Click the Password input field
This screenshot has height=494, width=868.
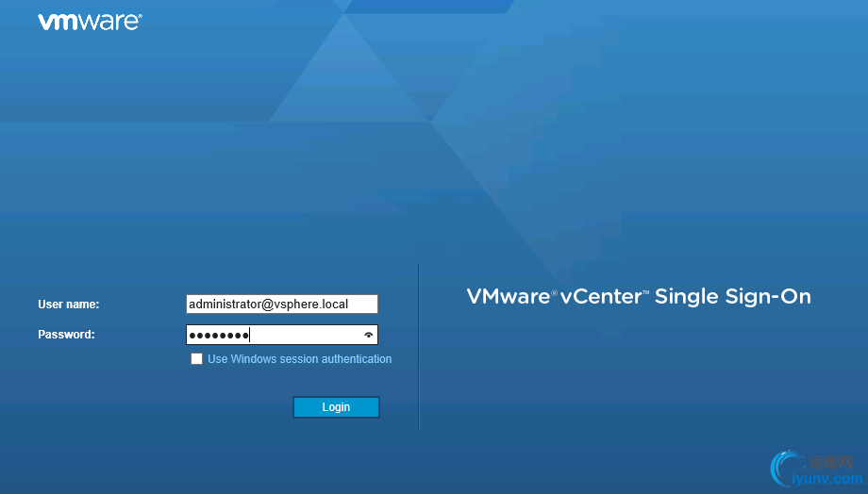[x=282, y=335]
